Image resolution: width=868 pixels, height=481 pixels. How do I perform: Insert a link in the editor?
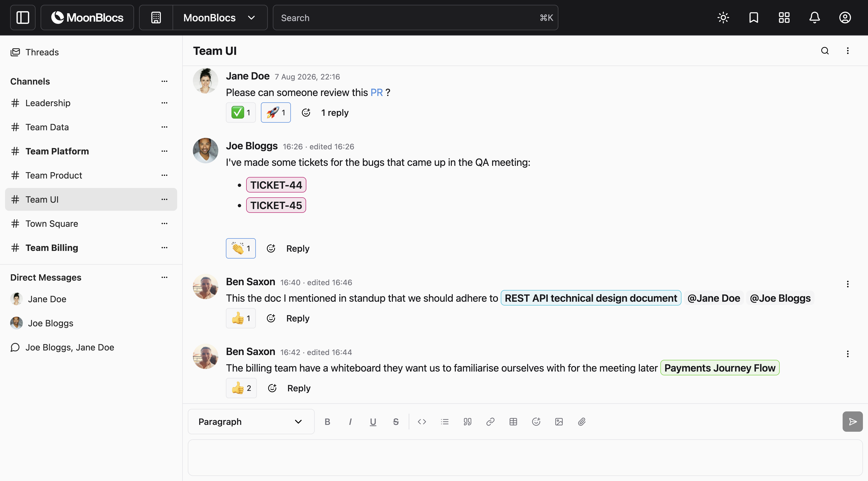(x=490, y=422)
